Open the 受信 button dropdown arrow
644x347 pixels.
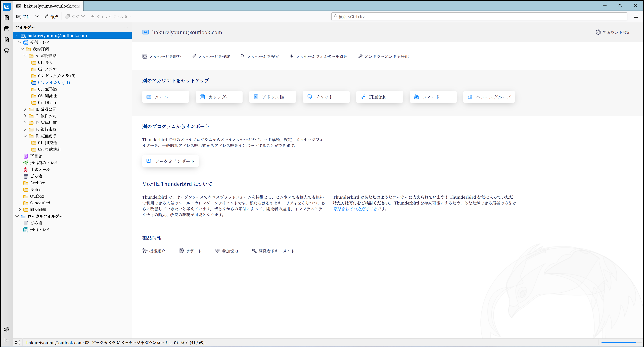(x=37, y=17)
